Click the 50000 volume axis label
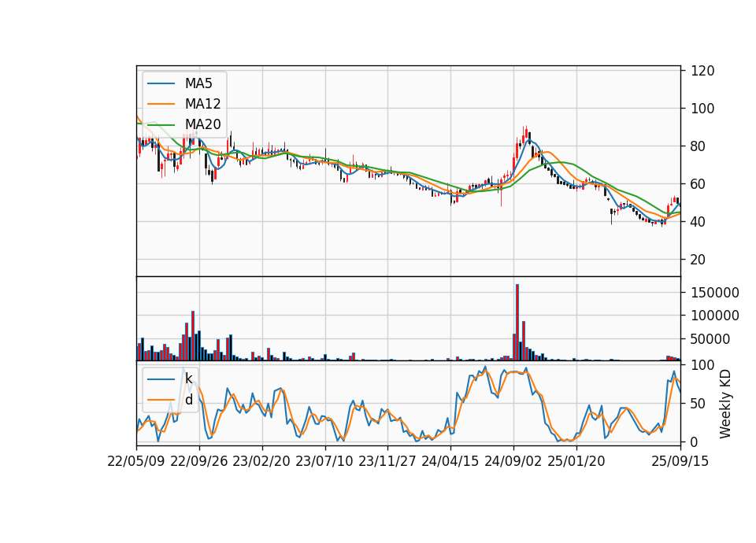756x543 pixels. (x=710, y=339)
